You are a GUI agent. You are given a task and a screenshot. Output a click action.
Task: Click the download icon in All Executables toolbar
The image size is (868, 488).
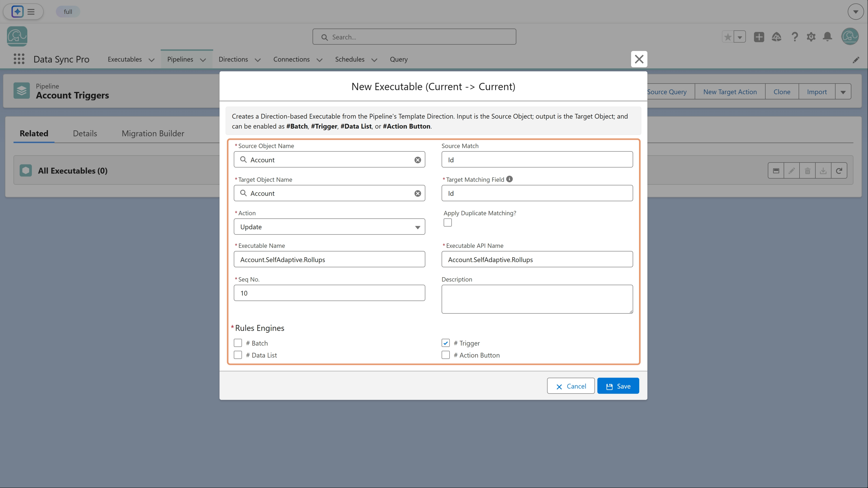point(823,171)
